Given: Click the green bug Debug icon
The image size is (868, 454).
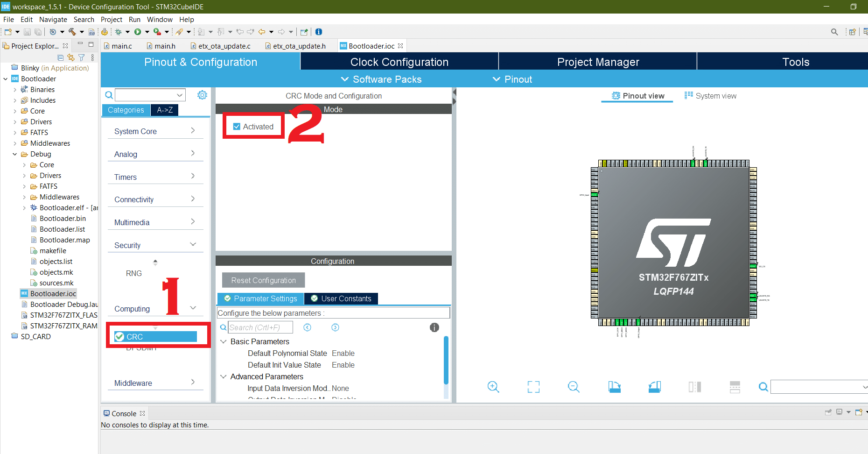Looking at the screenshot, I should (x=119, y=32).
